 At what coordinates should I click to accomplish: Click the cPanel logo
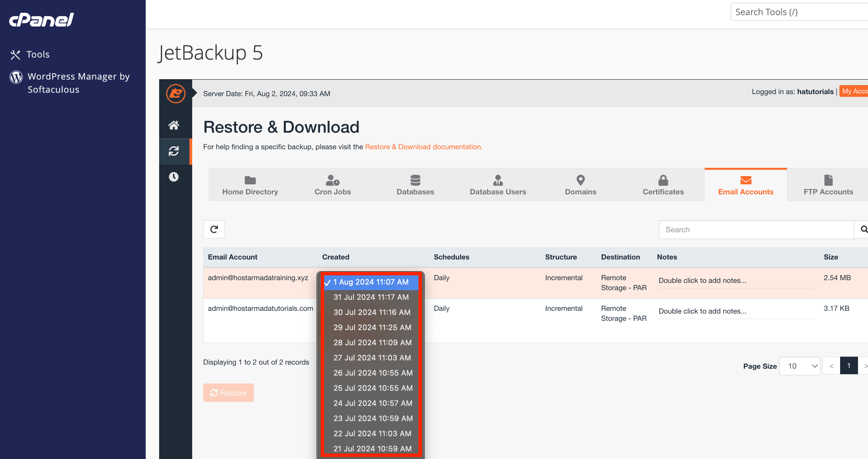click(x=41, y=20)
